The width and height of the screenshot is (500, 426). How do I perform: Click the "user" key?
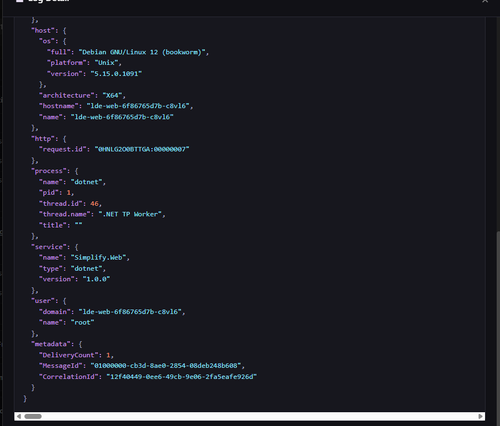coord(43,301)
